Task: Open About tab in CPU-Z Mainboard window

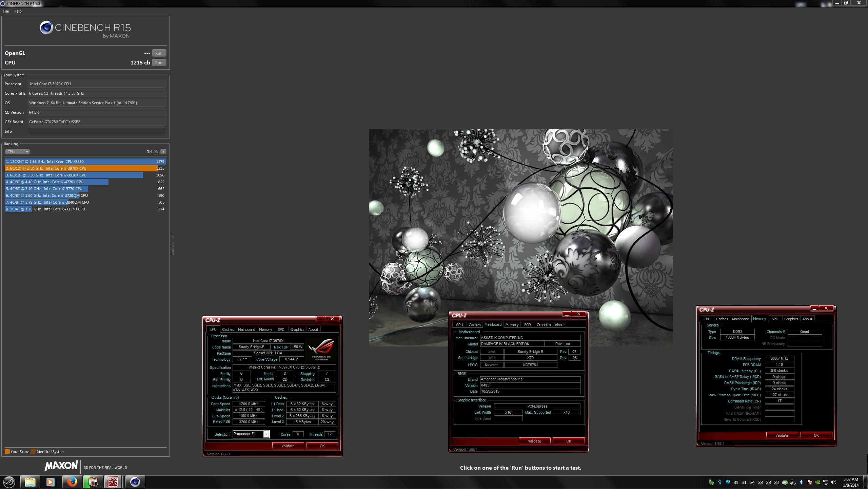Action: (560, 325)
